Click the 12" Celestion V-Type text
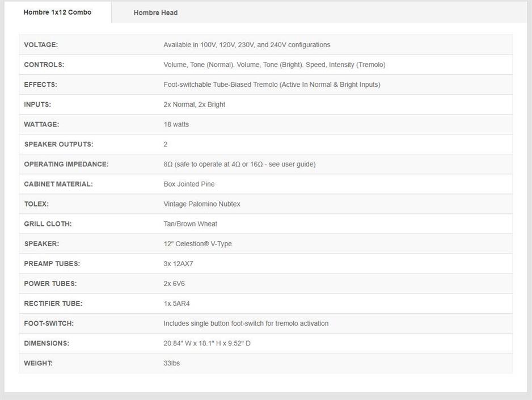The width and height of the screenshot is (532, 400). [x=197, y=244]
